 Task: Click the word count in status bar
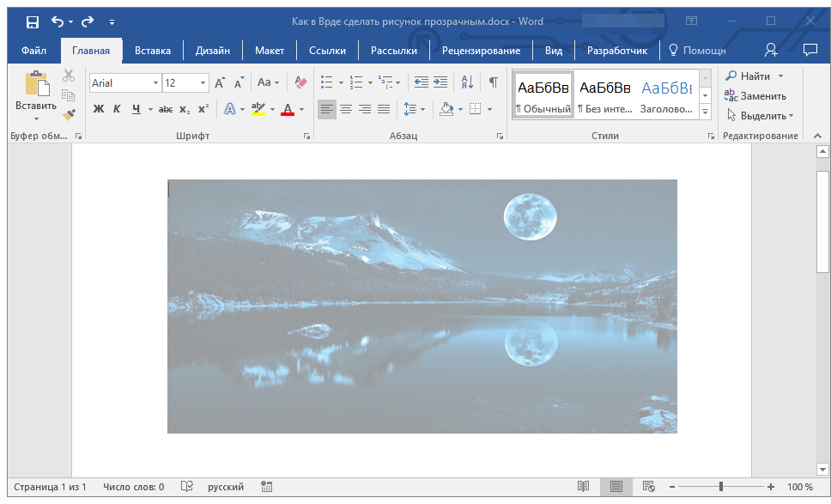coord(133,487)
